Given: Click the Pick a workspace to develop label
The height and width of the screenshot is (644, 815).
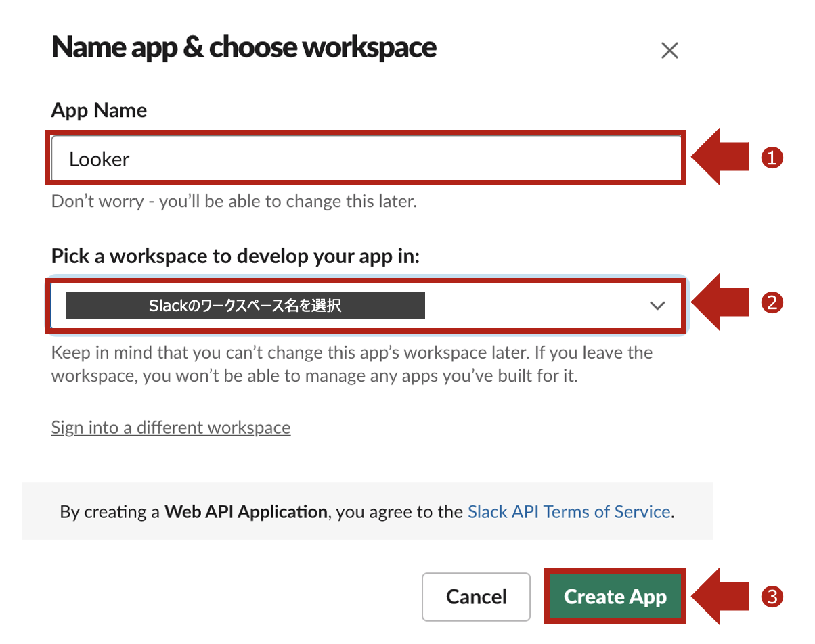Looking at the screenshot, I should point(236,256).
